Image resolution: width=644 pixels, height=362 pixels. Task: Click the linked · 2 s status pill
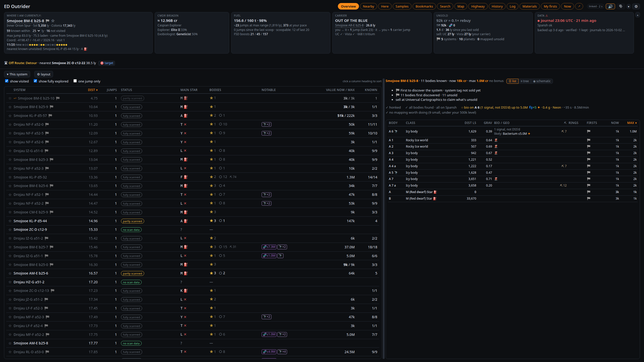595,7
